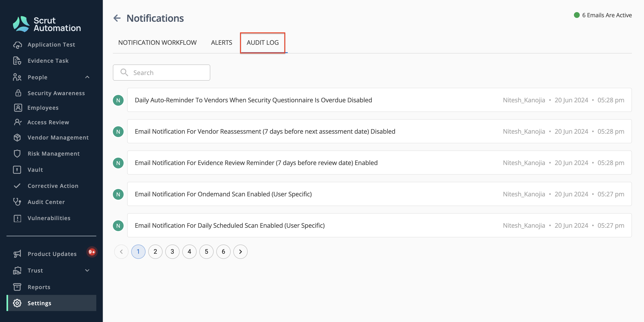Click the previous page arrow button
Screen dimensions: 644x322
click(121, 251)
